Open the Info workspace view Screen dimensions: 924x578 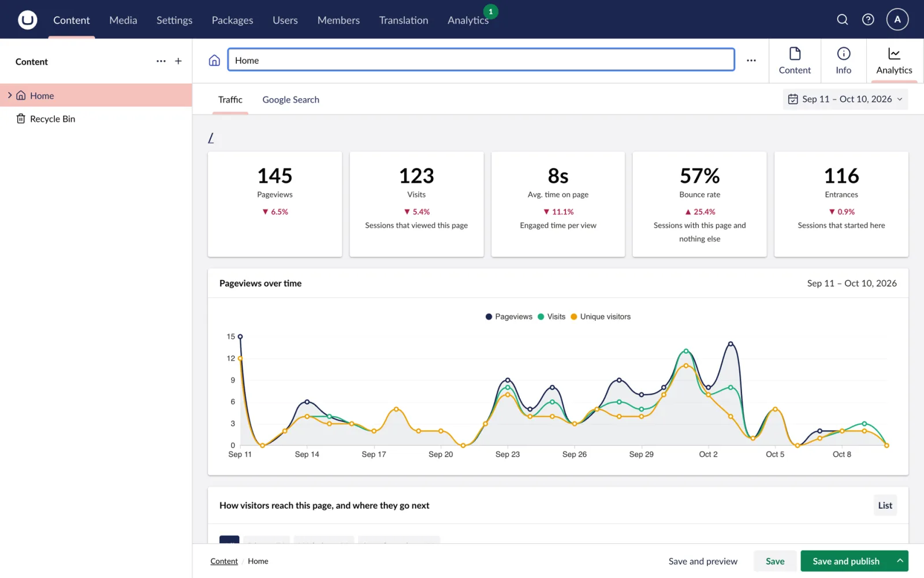843,61
